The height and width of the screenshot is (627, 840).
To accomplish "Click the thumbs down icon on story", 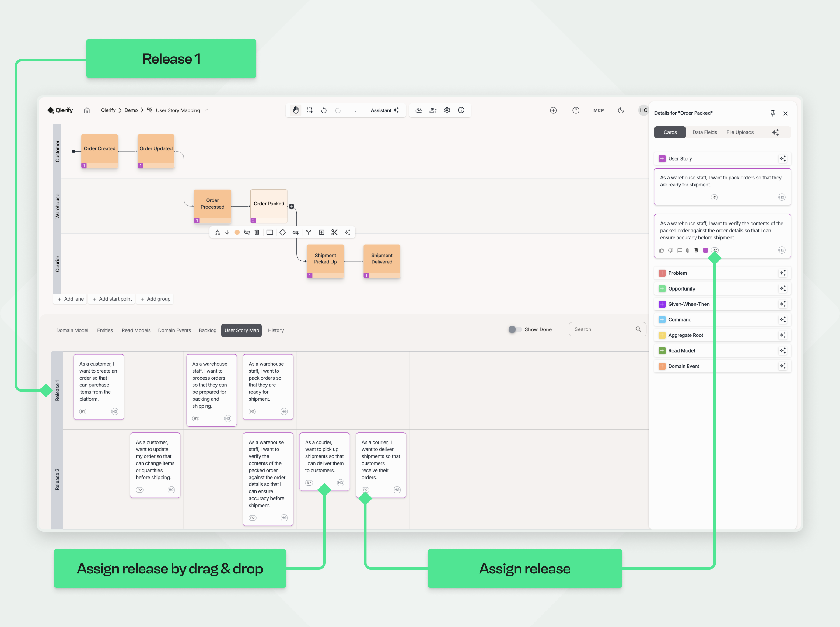I will [x=671, y=250].
